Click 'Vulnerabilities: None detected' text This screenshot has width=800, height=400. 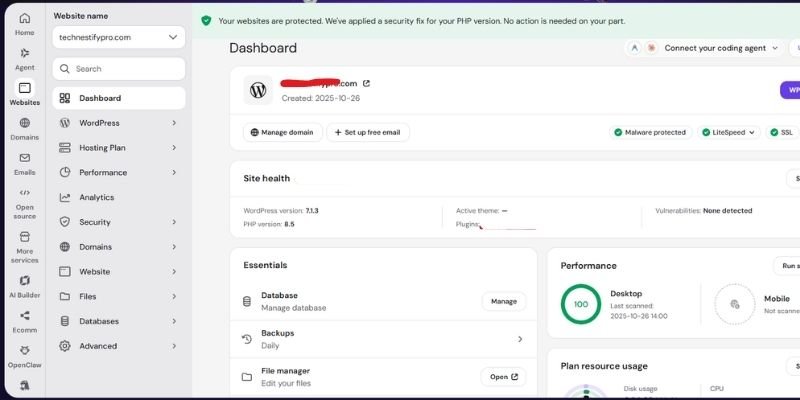(x=704, y=210)
